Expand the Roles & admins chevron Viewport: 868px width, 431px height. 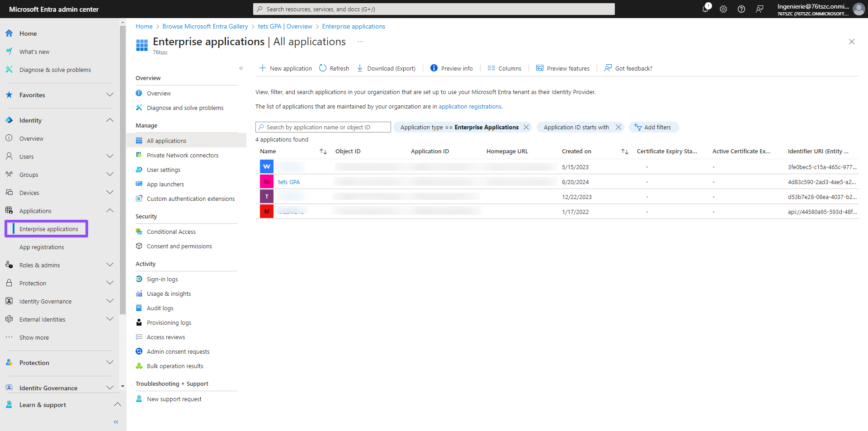click(x=110, y=265)
